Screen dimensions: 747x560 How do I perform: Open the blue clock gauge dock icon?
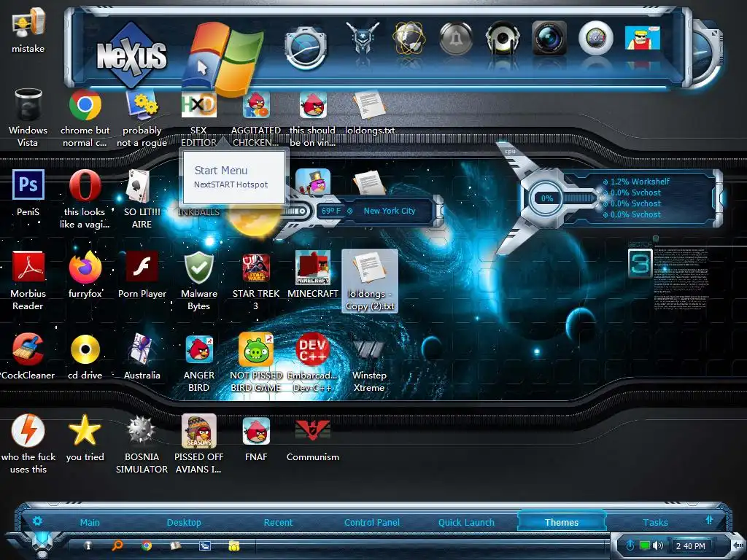click(x=306, y=48)
